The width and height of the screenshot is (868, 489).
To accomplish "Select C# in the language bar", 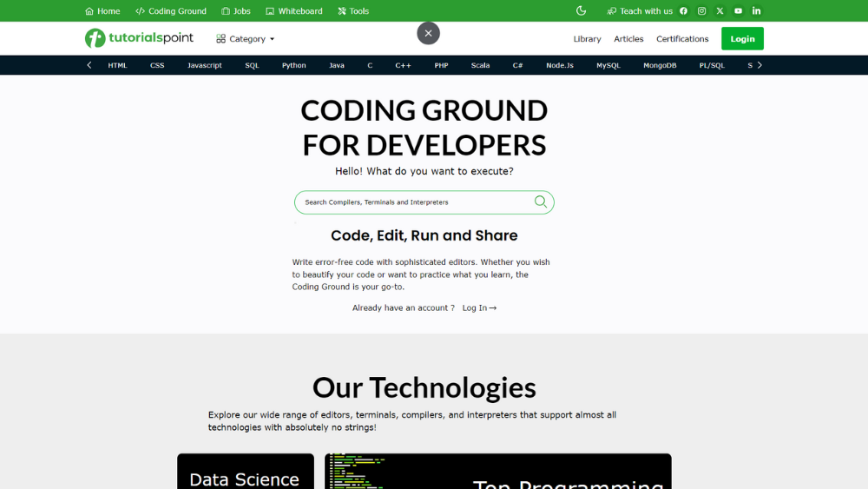I will (517, 65).
